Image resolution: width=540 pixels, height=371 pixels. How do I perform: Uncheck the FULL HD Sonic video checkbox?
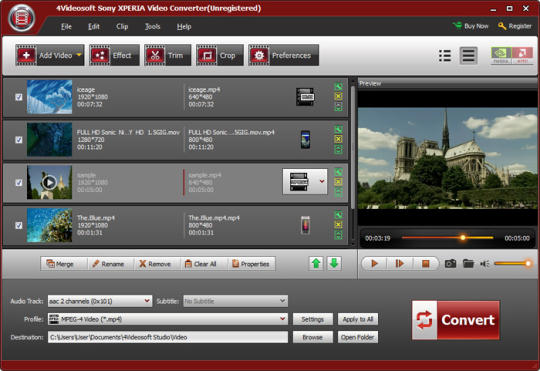tap(19, 140)
